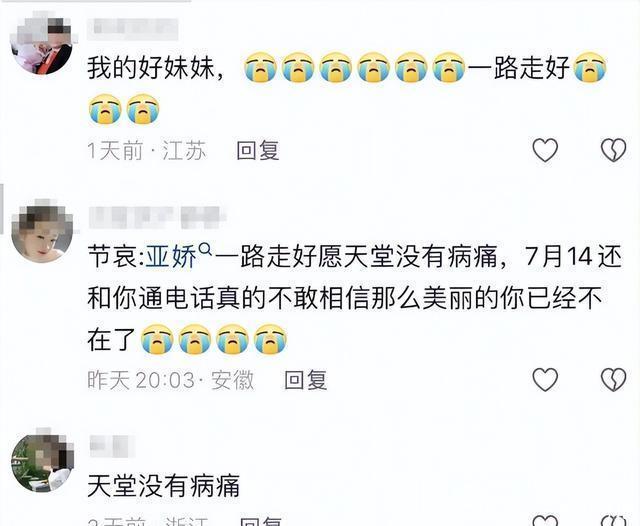Reply to the 天堂没有病痛 comment
Screen dimensions: 640x526
(261, 522)
